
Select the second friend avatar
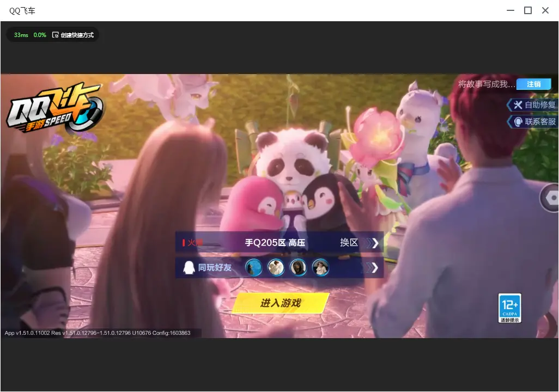[276, 268]
